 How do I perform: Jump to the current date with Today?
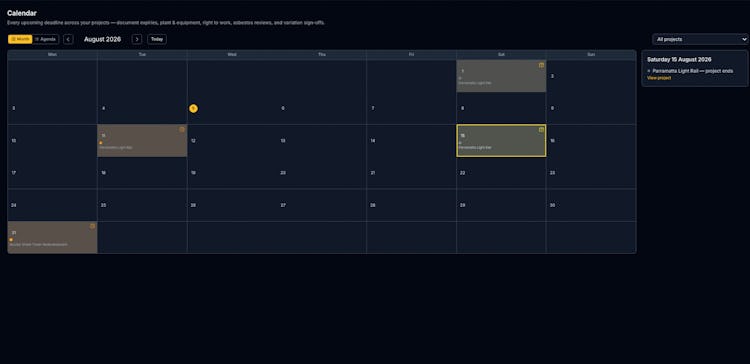157,39
